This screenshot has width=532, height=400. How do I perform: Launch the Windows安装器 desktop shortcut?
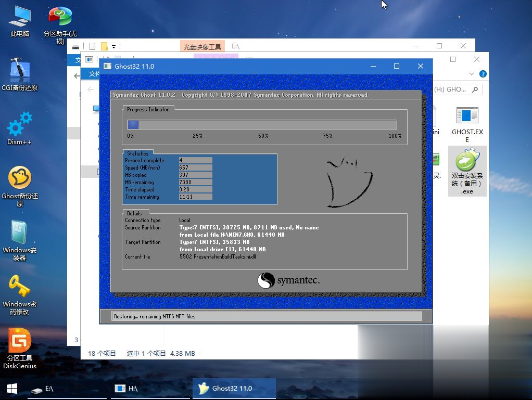[x=20, y=240]
